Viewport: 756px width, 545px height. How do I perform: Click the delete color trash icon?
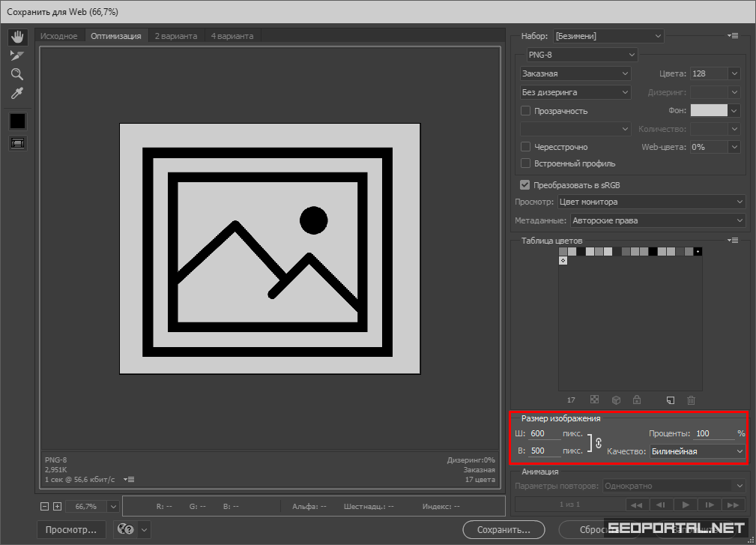(692, 400)
